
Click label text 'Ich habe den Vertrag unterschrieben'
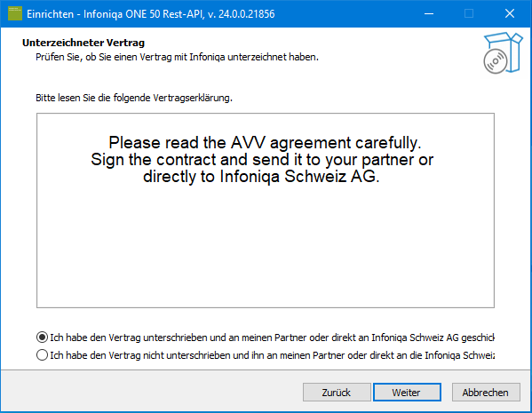coord(129,338)
